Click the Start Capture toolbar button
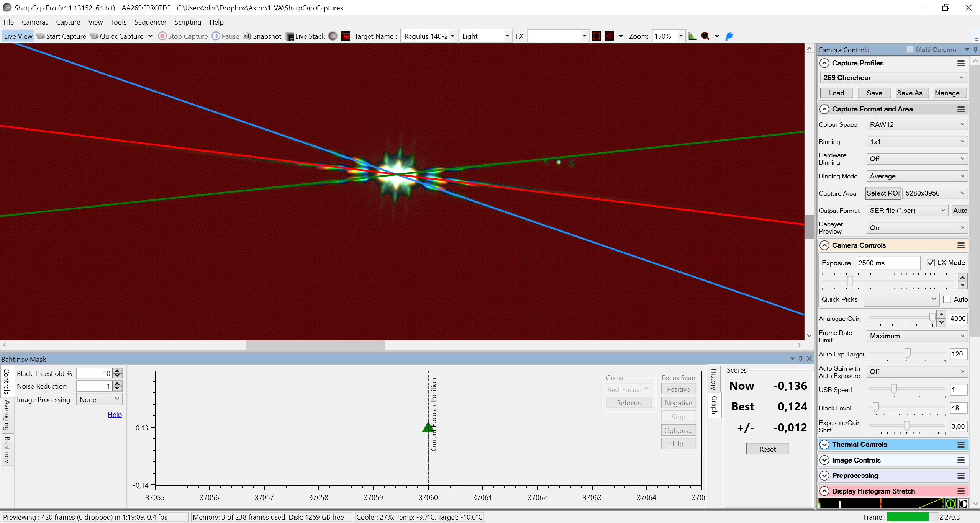 (61, 36)
